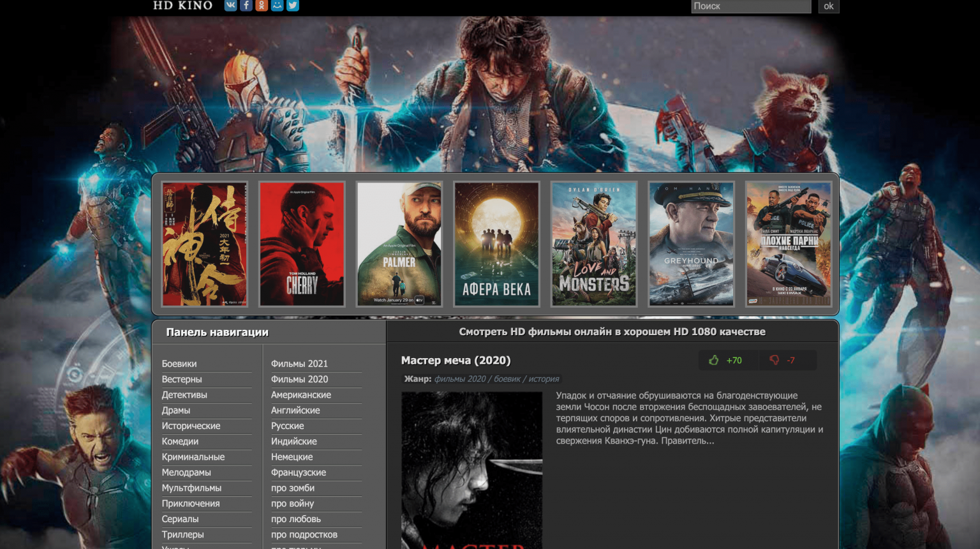This screenshot has height=549, width=980.
Task: Open the Афера века movie poster
Action: click(x=496, y=244)
